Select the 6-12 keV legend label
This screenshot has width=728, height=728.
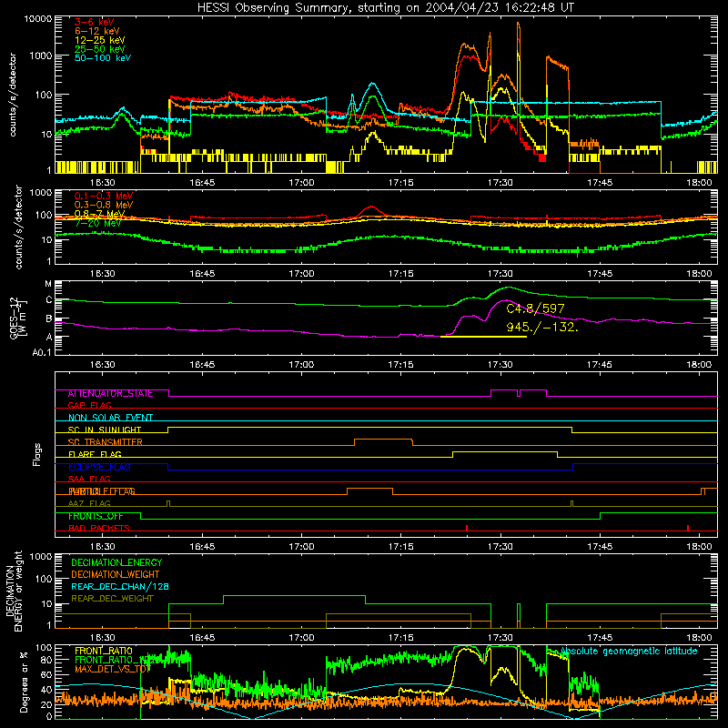(x=97, y=31)
